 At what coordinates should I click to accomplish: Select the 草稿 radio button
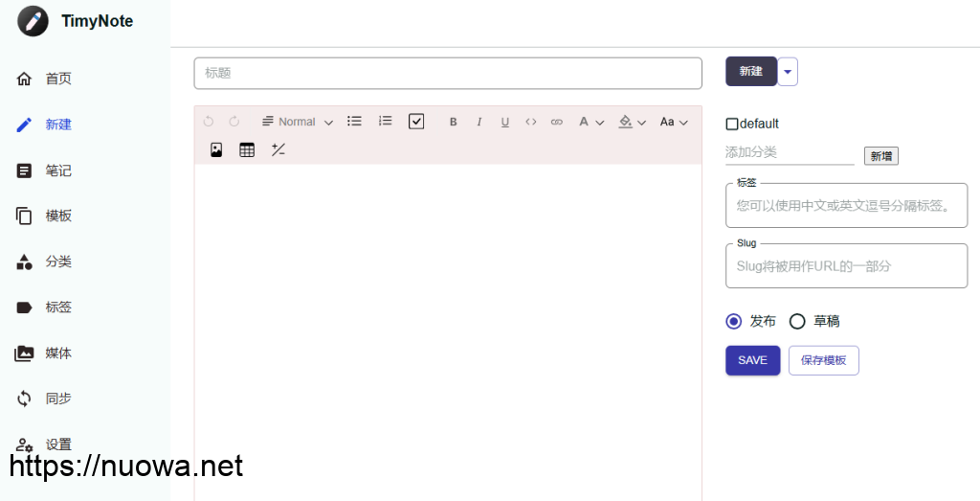click(797, 321)
